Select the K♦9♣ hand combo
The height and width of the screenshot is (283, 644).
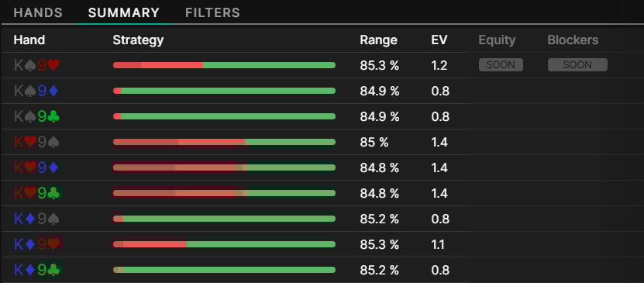37,270
